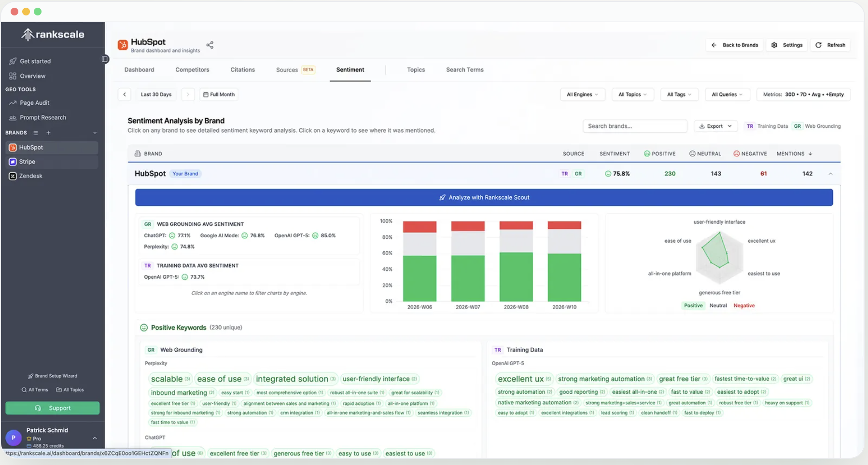
Task: Open Get started via its rocket icon
Action: tap(13, 61)
